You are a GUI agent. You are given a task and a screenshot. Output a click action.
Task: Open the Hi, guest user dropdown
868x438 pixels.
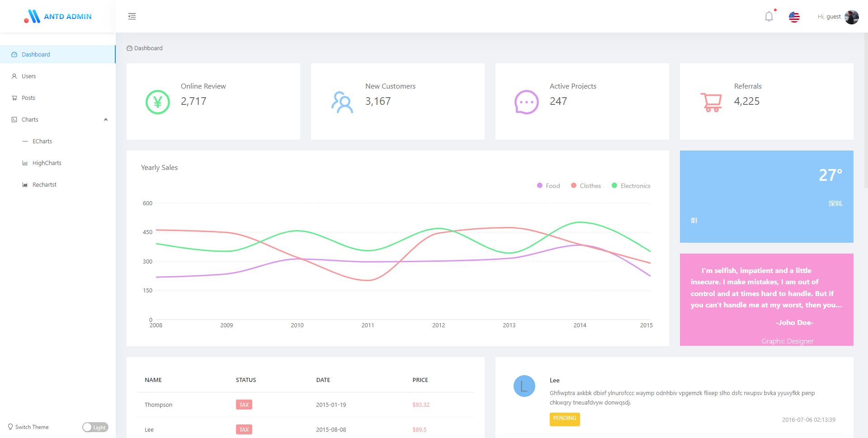(829, 17)
